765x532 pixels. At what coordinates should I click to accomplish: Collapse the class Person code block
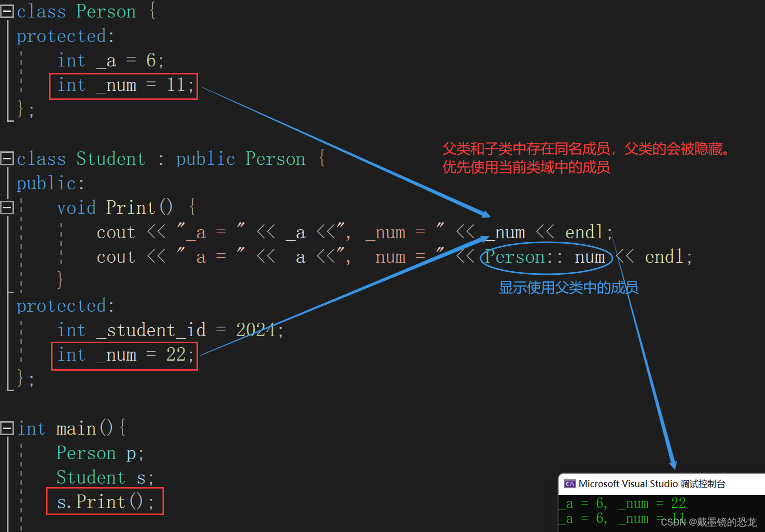coord(7,11)
